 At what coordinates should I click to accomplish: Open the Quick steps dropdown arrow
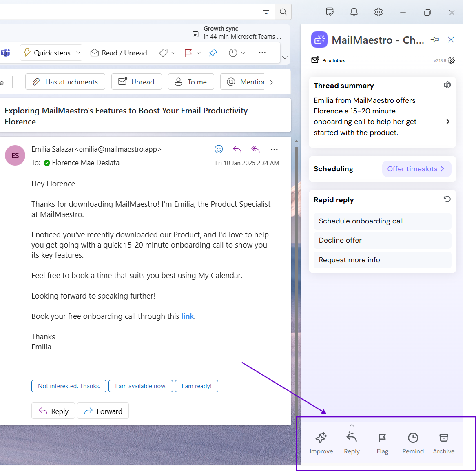tap(78, 53)
